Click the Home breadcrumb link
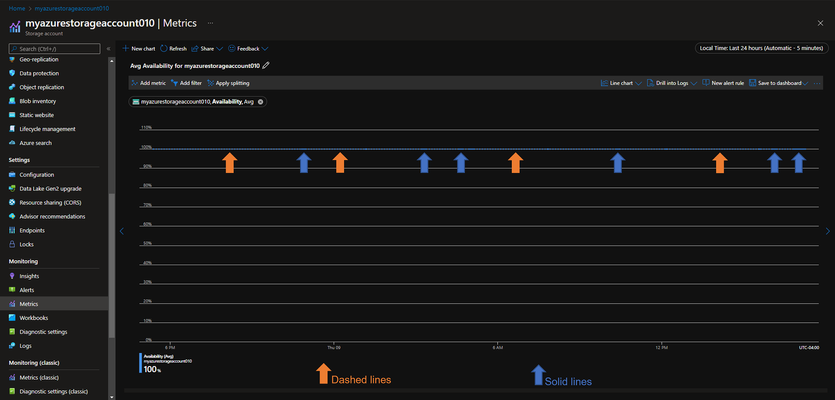835x400 pixels. coord(17,9)
